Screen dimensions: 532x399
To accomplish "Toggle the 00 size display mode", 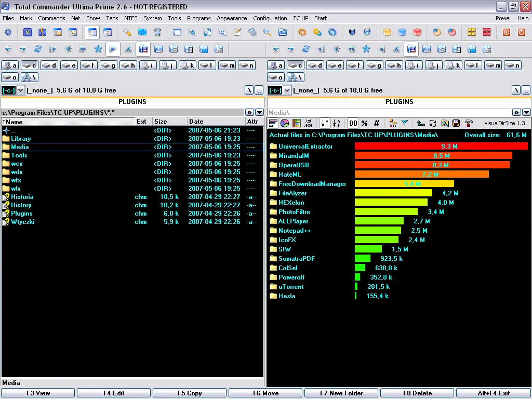I will tap(353, 123).
